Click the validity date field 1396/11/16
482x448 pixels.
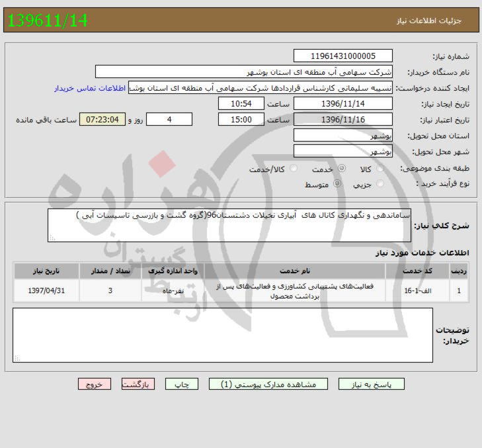(342, 119)
